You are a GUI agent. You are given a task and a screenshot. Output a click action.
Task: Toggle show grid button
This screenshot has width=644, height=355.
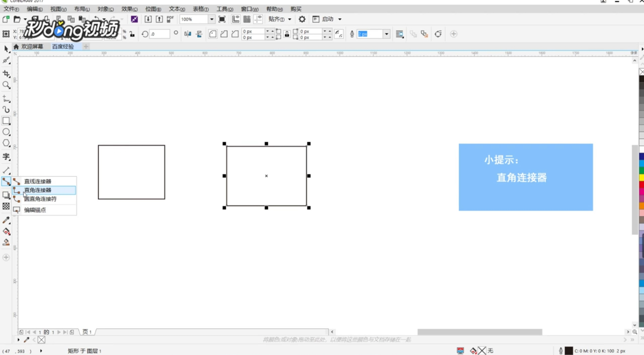pyautogui.click(x=247, y=19)
